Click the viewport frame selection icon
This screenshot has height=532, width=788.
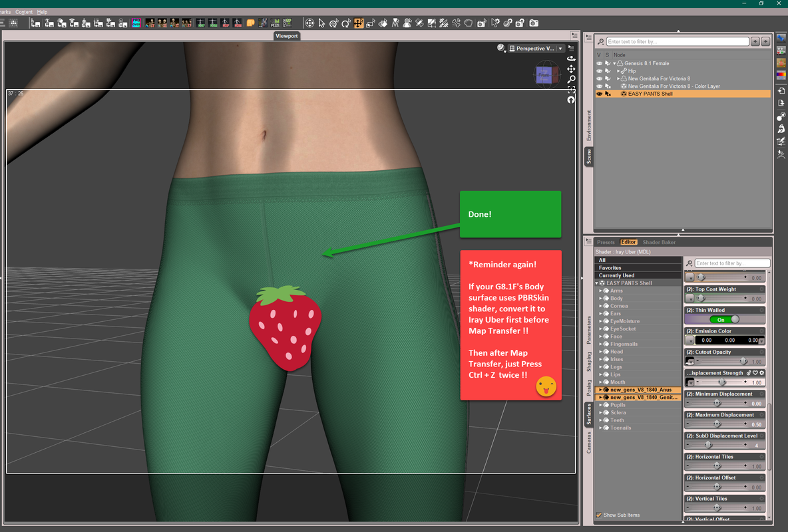tap(572, 90)
